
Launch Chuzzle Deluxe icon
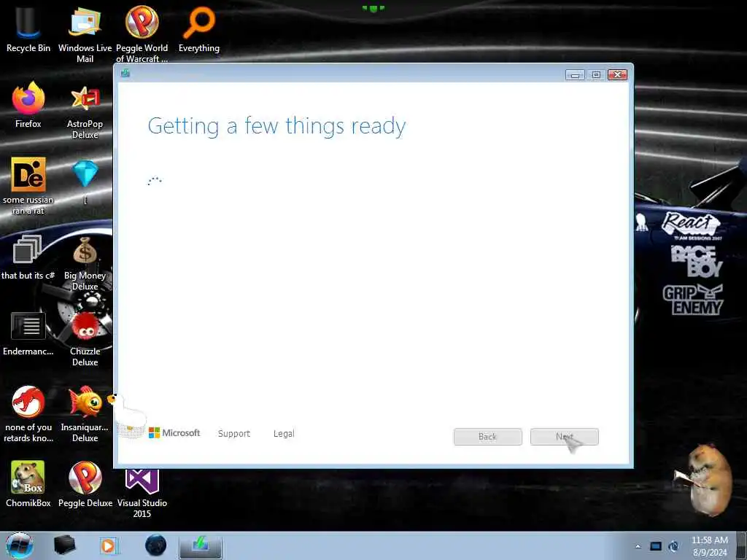coord(85,339)
